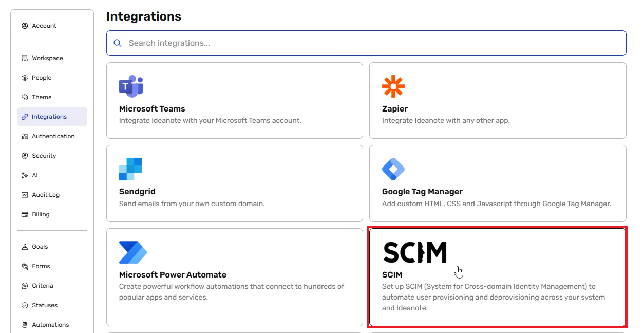Click the Google Tag Manager description text
The image size is (644, 333).
(497, 203)
